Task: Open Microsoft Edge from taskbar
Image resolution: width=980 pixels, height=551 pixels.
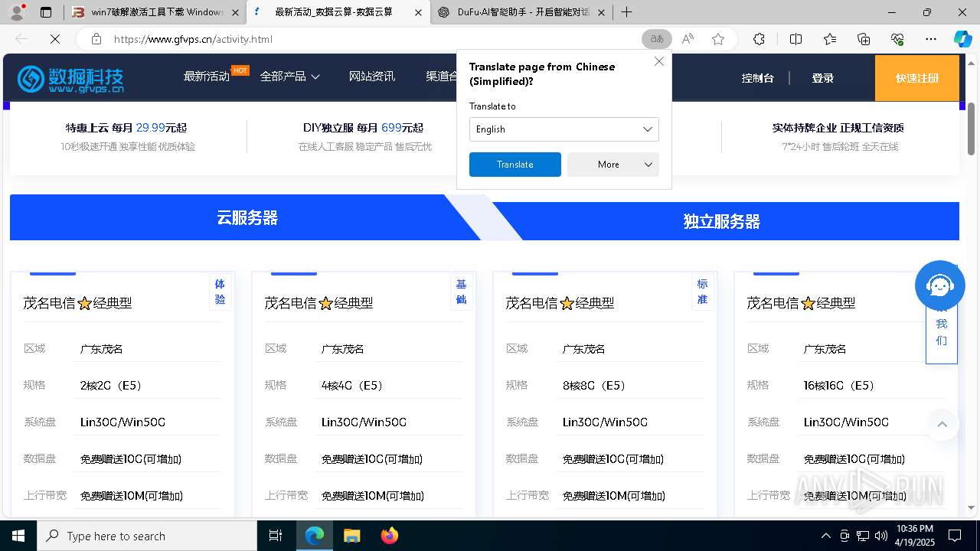Action: pos(315,536)
